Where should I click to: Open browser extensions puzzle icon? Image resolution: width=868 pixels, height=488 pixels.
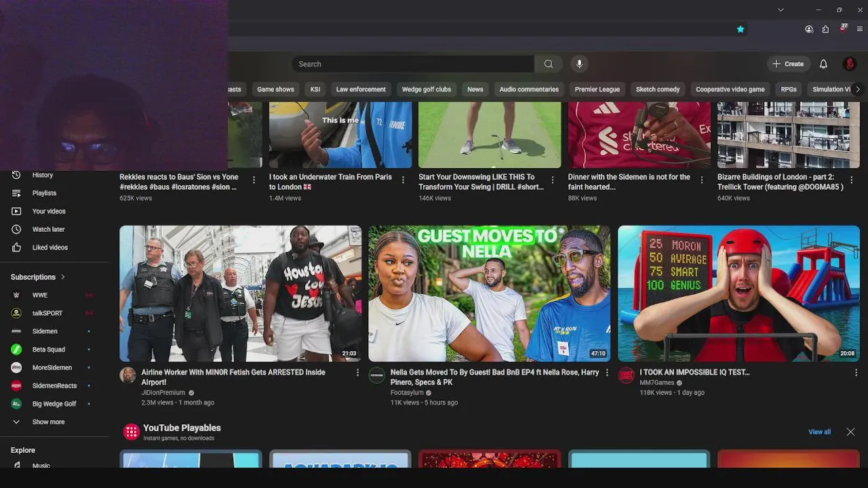click(825, 29)
